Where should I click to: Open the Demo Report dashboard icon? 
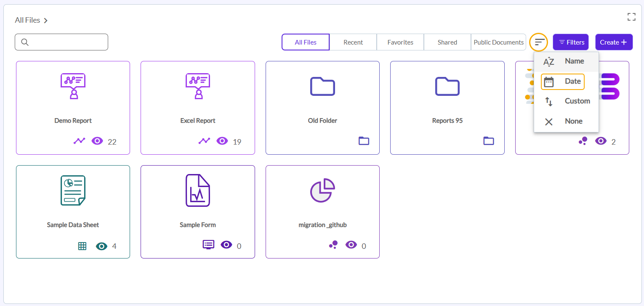[73, 86]
